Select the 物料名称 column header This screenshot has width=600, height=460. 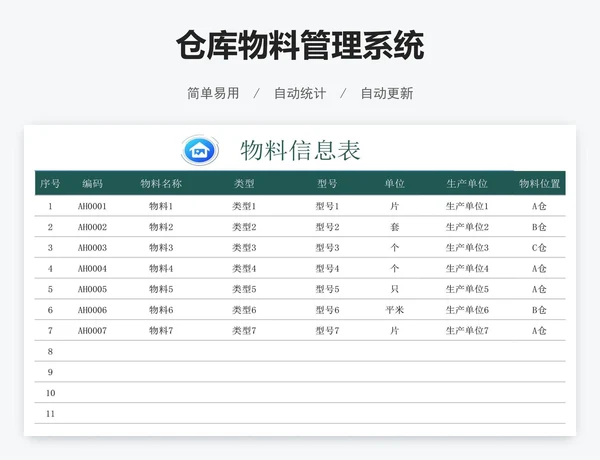(x=161, y=184)
